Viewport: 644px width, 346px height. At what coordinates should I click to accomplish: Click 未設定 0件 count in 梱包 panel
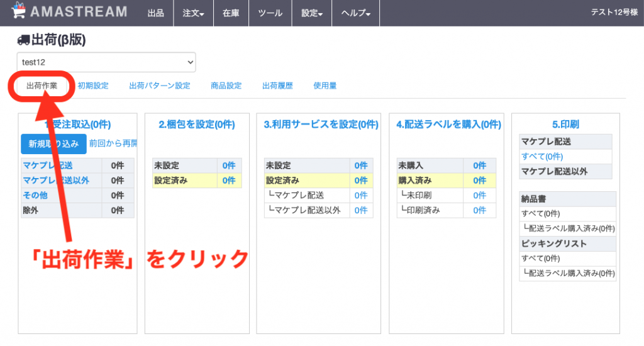point(229,165)
